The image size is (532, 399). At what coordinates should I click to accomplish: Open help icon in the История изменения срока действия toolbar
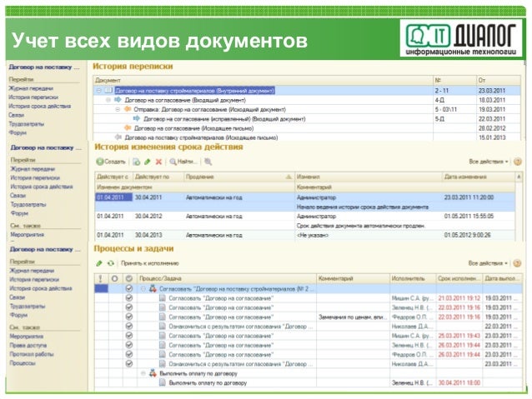pos(518,162)
